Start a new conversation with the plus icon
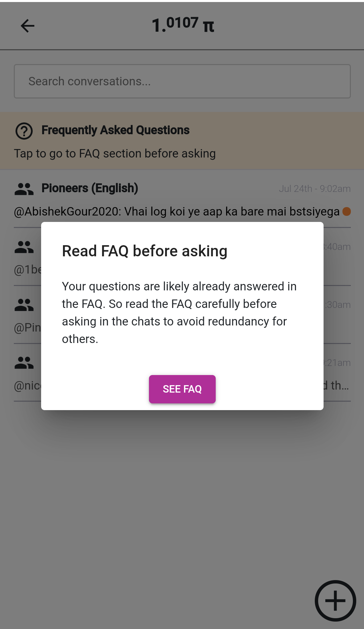 click(335, 601)
